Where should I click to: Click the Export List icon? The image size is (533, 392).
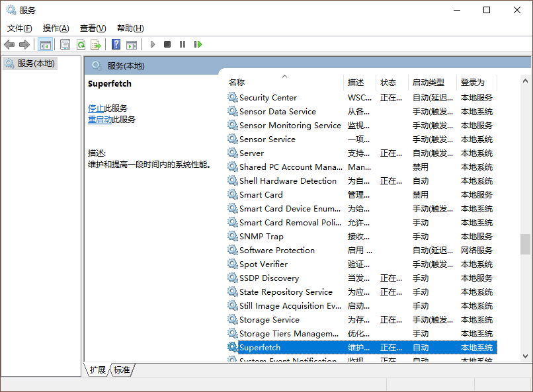(97, 44)
